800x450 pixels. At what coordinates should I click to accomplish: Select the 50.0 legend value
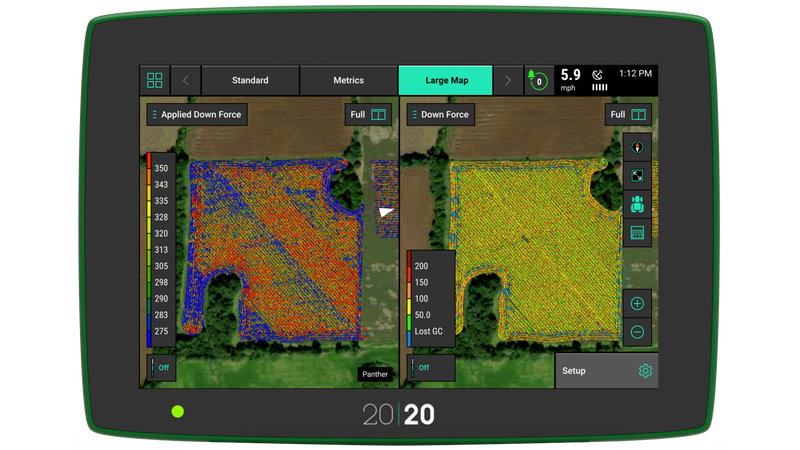[422, 315]
